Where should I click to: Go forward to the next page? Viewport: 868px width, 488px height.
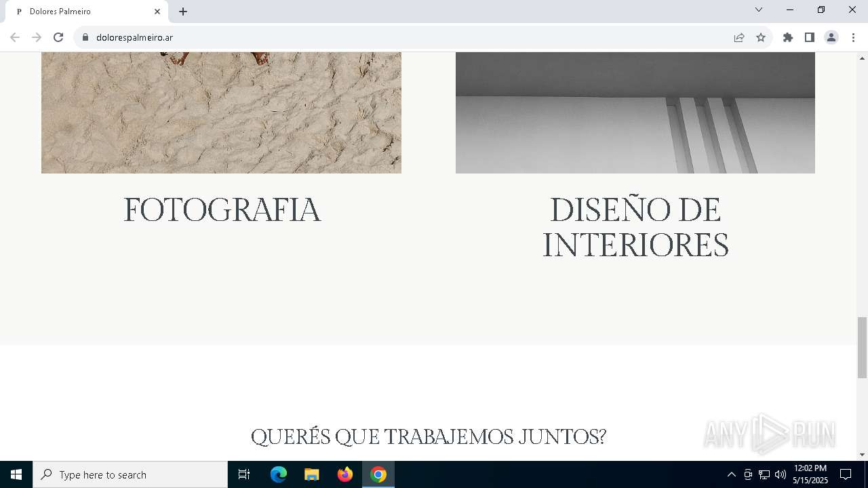click(x=37, y=37)
